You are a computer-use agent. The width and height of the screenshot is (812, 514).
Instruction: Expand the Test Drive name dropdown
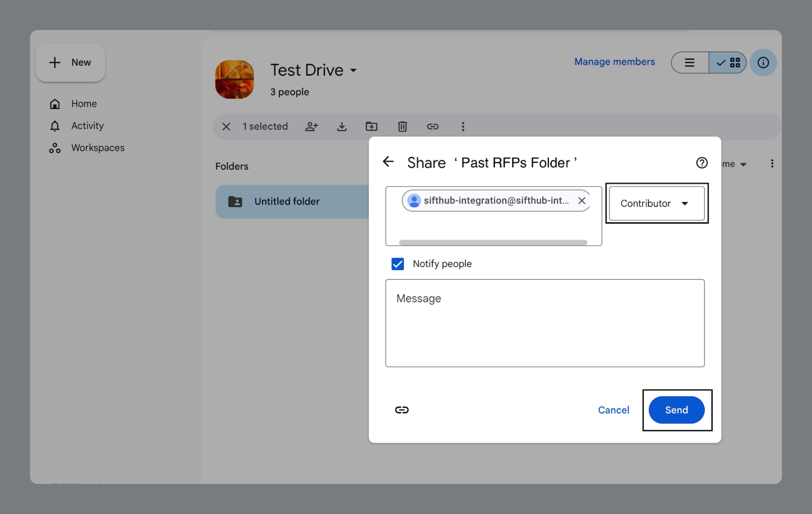click(x=353, y=70)
